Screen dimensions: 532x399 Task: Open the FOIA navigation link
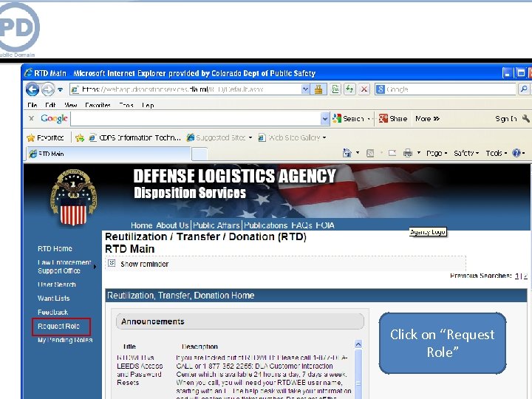[325, 225]
